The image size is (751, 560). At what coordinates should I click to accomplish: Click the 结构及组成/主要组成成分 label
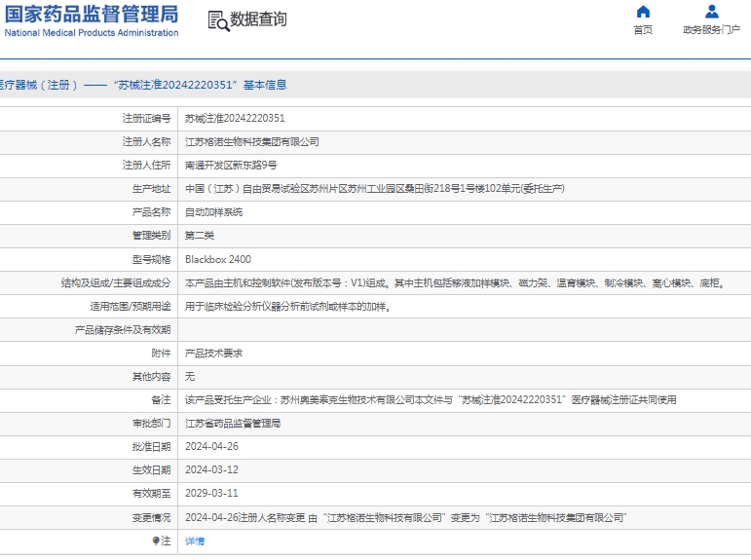click(x=116, y=283)
